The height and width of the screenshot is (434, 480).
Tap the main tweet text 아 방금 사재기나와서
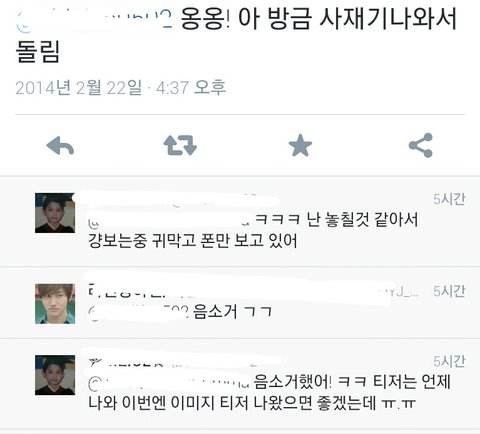(x=347, y=19)
